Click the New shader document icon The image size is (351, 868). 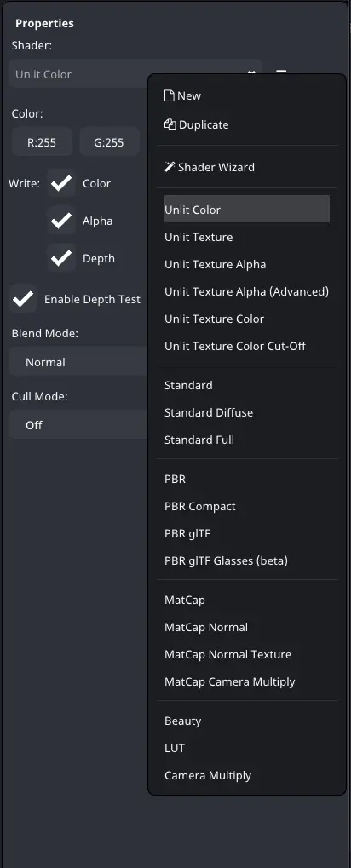pyautogui.click(x=170, y=95)
